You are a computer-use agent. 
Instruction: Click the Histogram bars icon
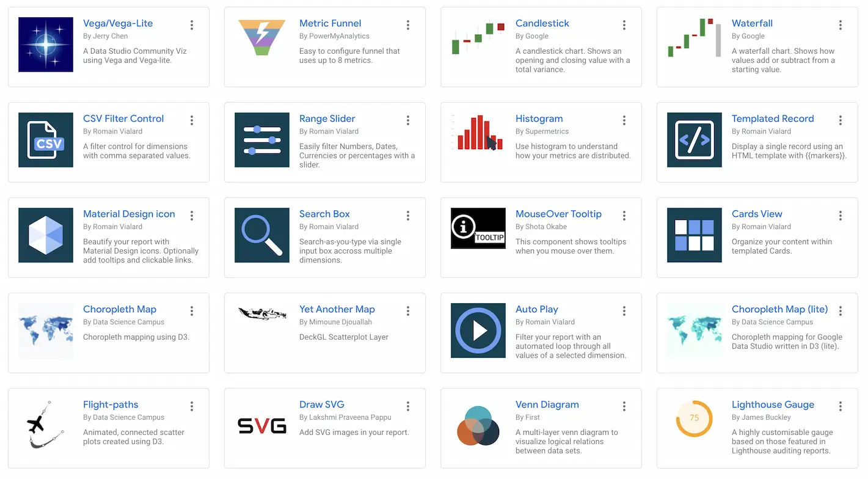(x=478, y=133)
